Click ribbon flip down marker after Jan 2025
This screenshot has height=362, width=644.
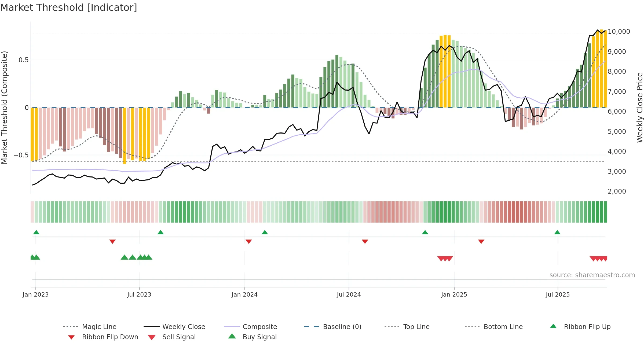481,242
